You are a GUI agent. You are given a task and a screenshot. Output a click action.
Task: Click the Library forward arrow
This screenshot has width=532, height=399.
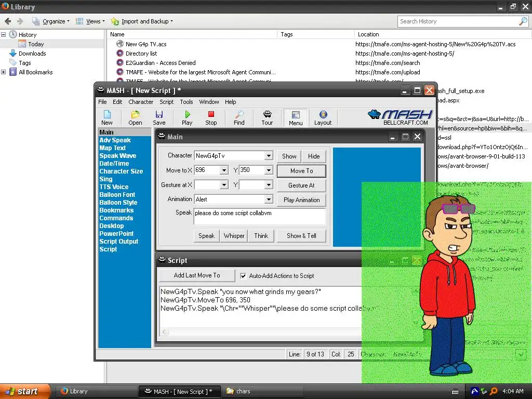tap(20, 21)
